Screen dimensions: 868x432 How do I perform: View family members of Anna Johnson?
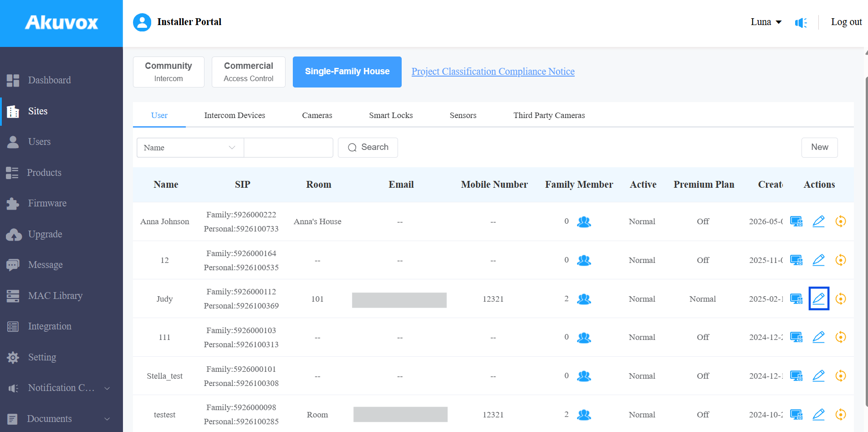tap(584, 222)
